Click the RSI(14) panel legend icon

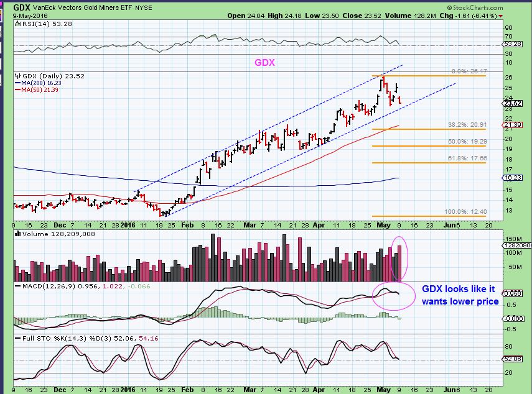17,24
